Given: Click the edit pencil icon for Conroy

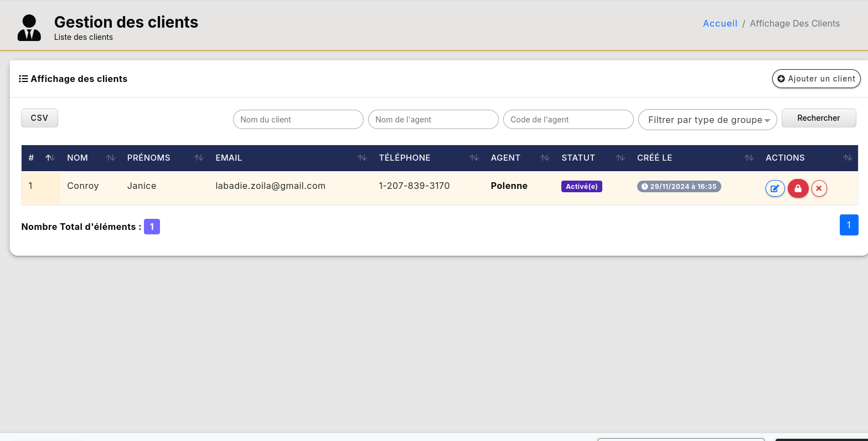Looking at the screenshot, I should click(x=775, y=188).
